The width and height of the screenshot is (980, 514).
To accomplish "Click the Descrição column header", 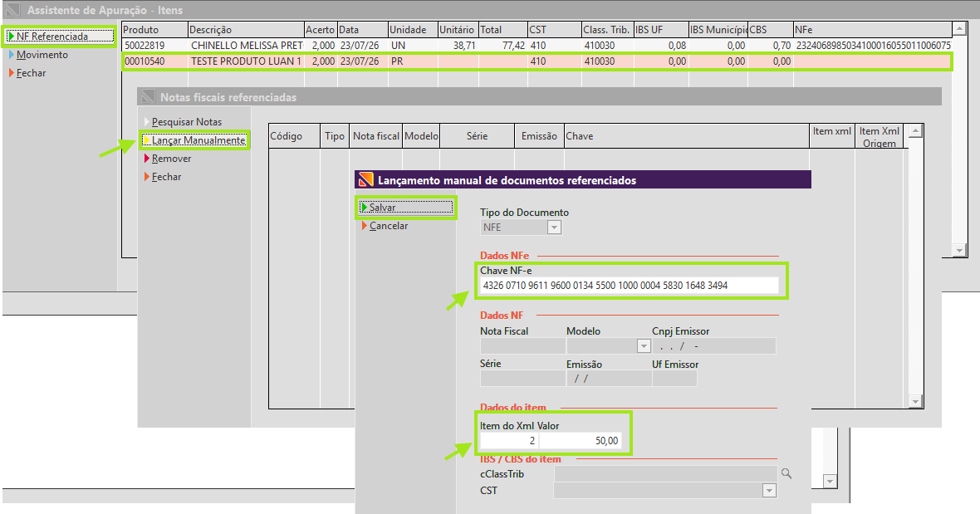I will coord(246,29).
